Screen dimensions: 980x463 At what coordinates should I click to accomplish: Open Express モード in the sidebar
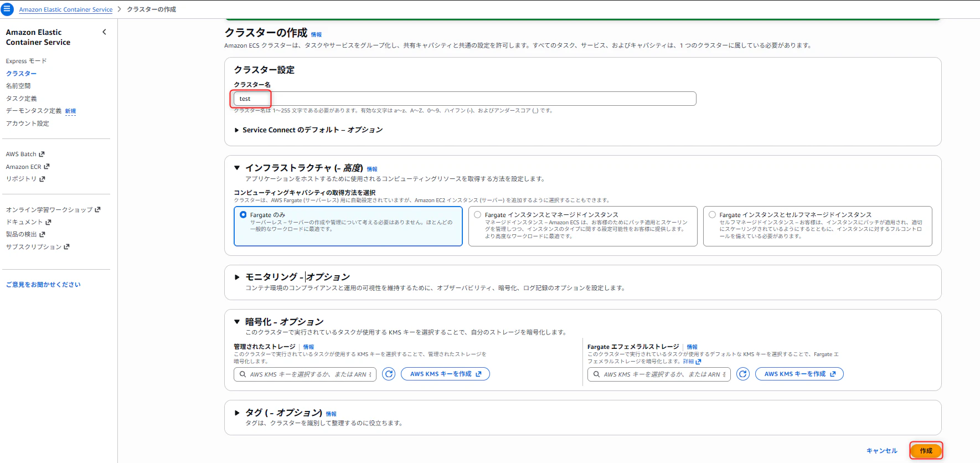tap(26, 61)
